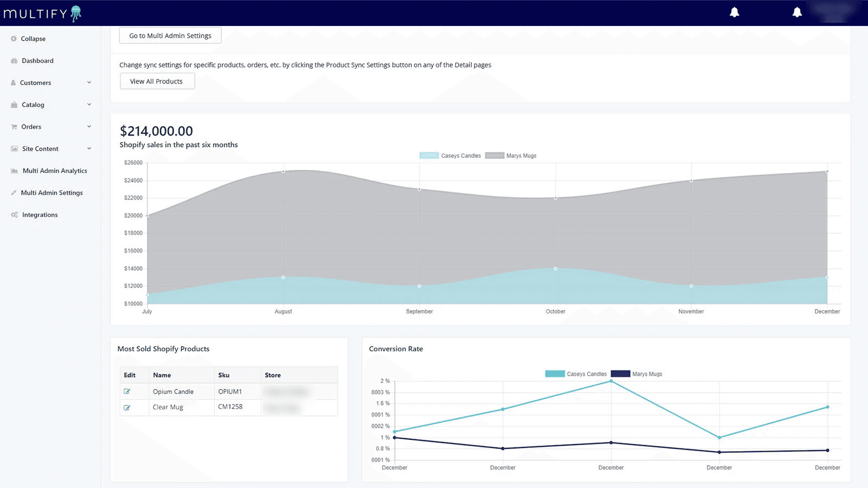
Task: Open the notification bell icon
Action: click(x=735, y=11)
